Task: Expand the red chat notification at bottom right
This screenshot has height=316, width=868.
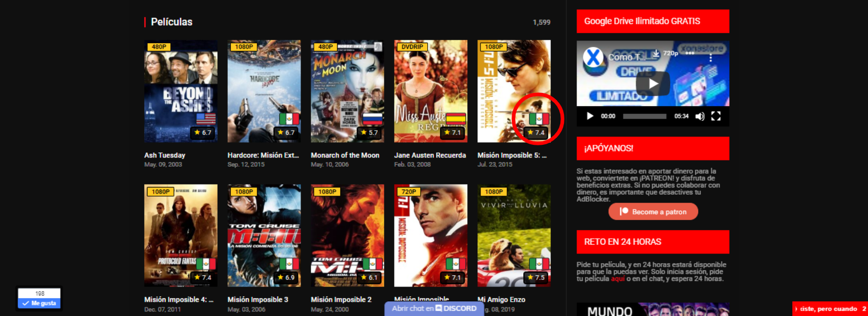Action: click(x=830, y=309)
